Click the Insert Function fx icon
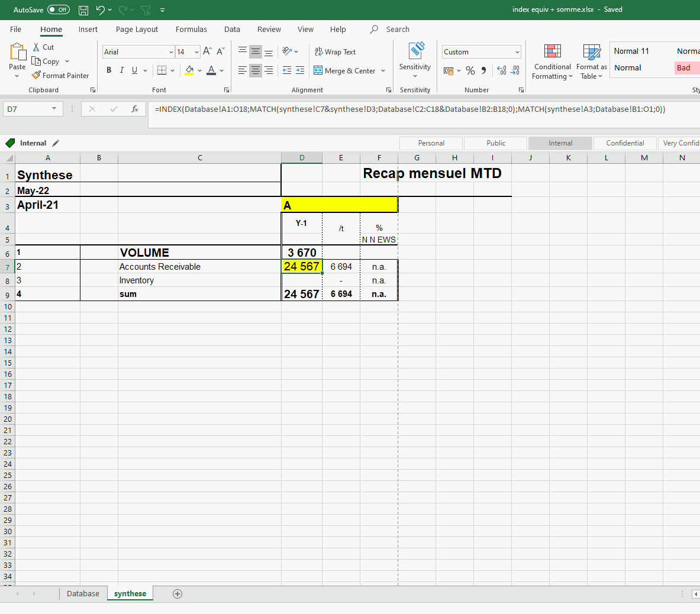 coord(135,109)
